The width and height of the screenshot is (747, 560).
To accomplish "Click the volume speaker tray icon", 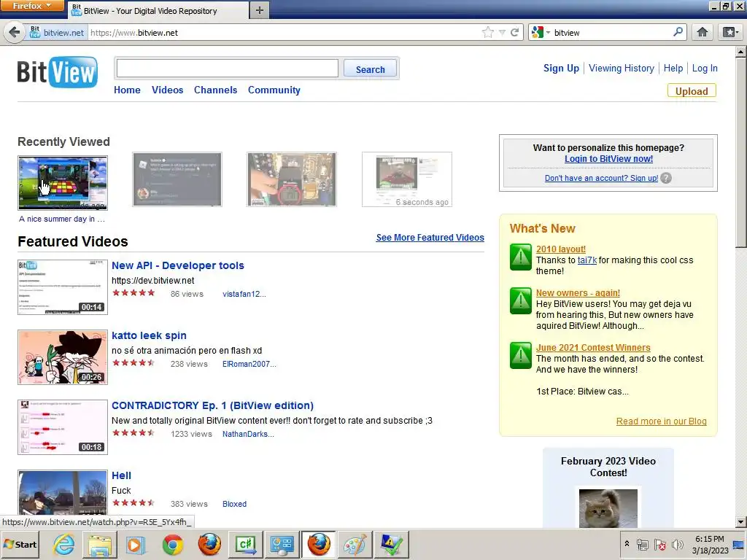I will click(677, 544).
